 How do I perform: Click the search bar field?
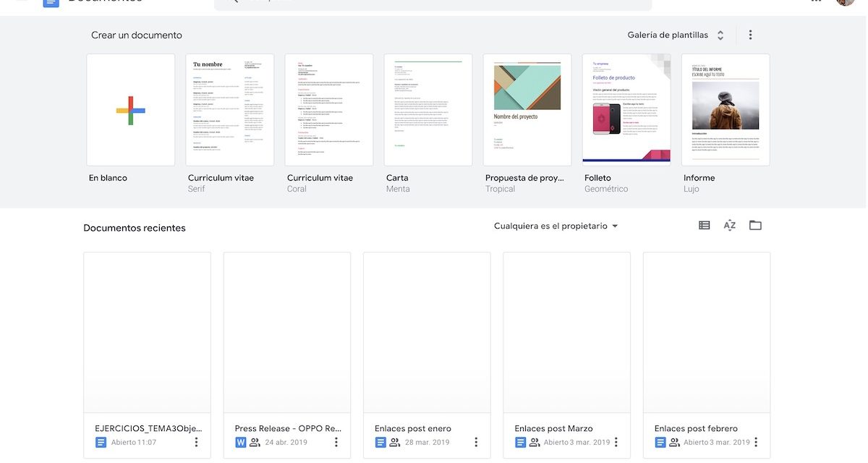pyautogui.click(x=434, y=3)
